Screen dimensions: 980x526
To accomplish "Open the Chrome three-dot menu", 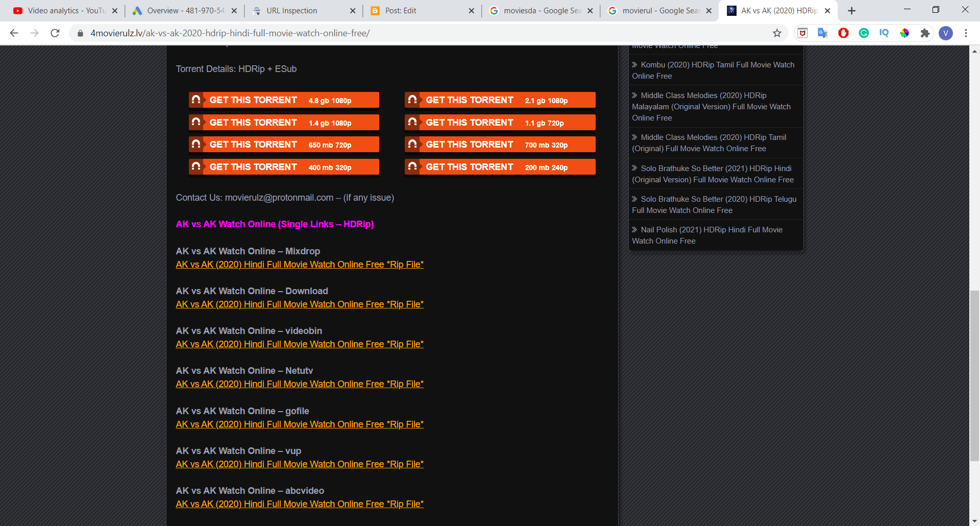I will tap(966, 33).
